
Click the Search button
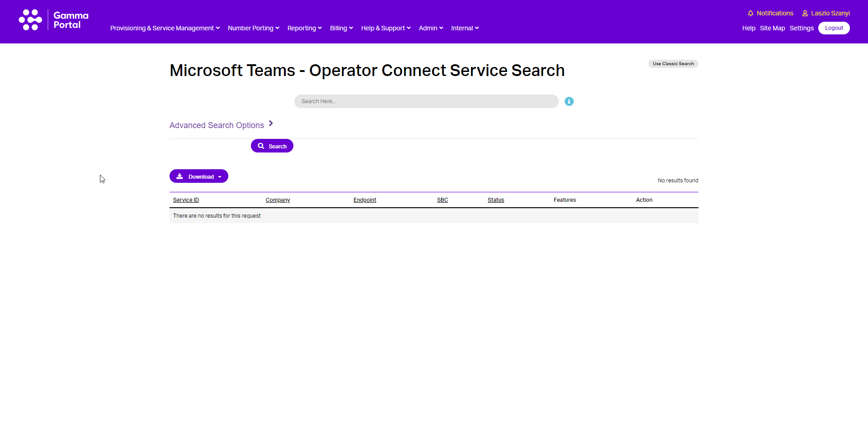(272, 146)
